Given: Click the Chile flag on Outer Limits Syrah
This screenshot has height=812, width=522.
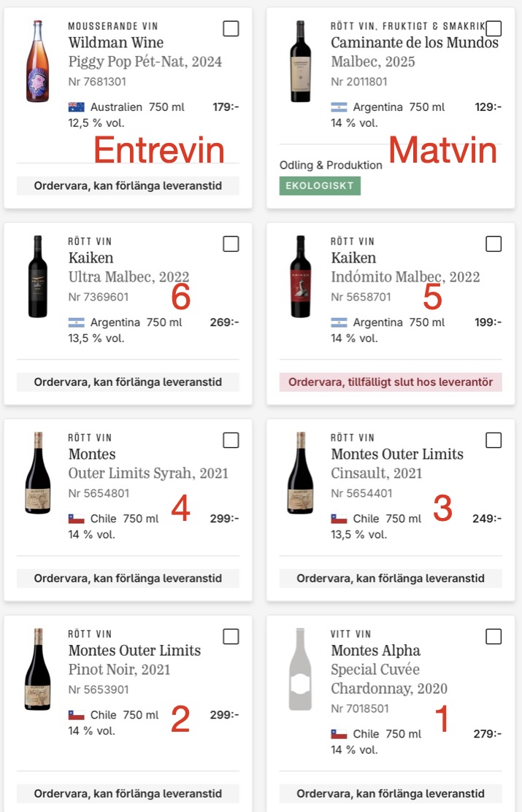Looking at the screenshot, I should coord(76,519).
